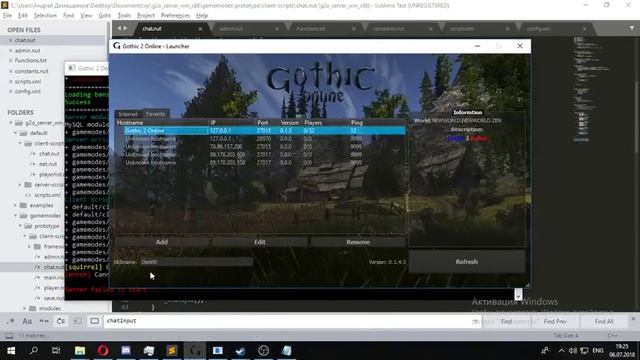Open File Explorer from taskbar
640x360 pixels.
80,351
